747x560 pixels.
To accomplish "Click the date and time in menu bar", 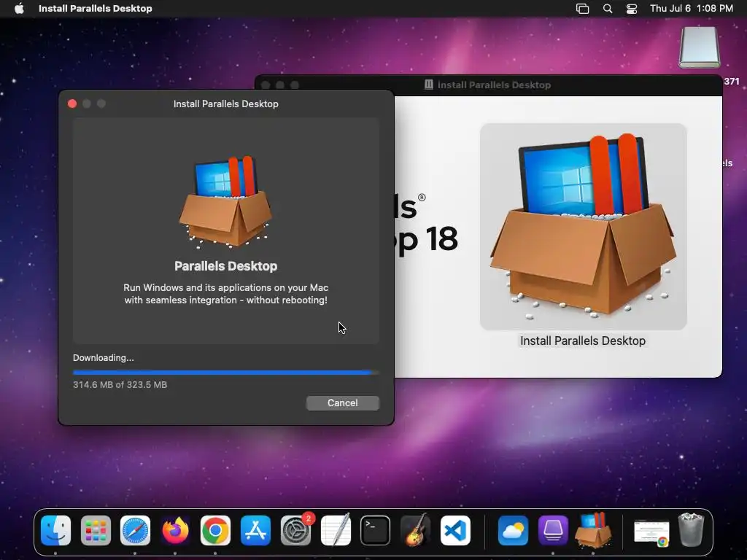I will point(692,9).
